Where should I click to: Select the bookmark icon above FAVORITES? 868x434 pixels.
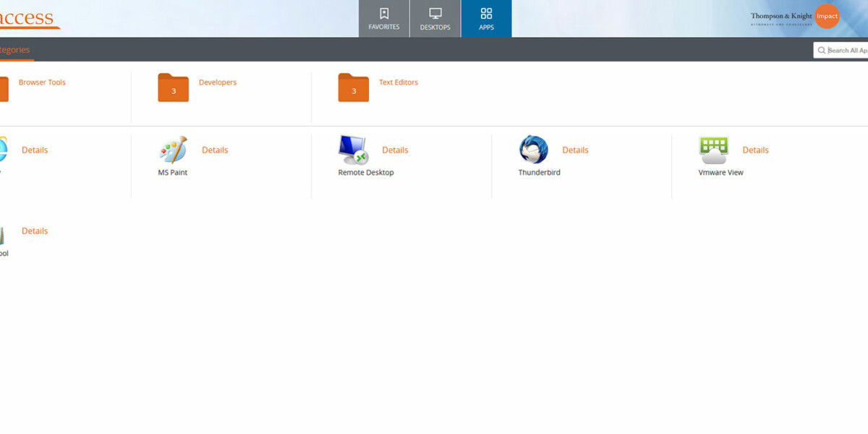point(383,13)
